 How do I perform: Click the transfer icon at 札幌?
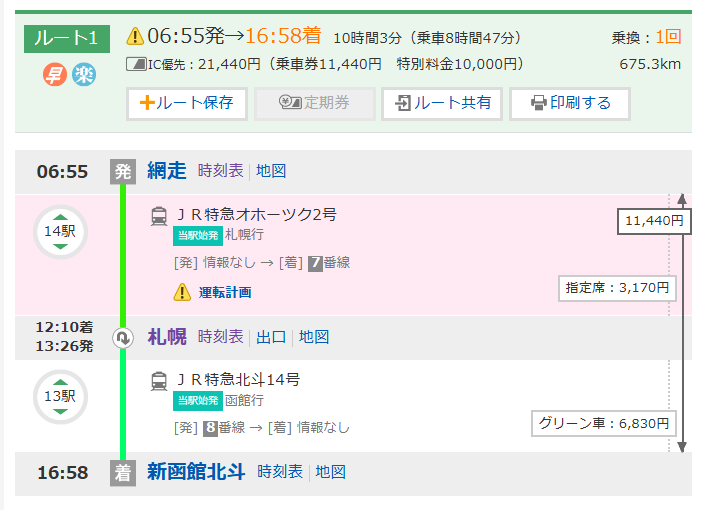click(123, 338)
